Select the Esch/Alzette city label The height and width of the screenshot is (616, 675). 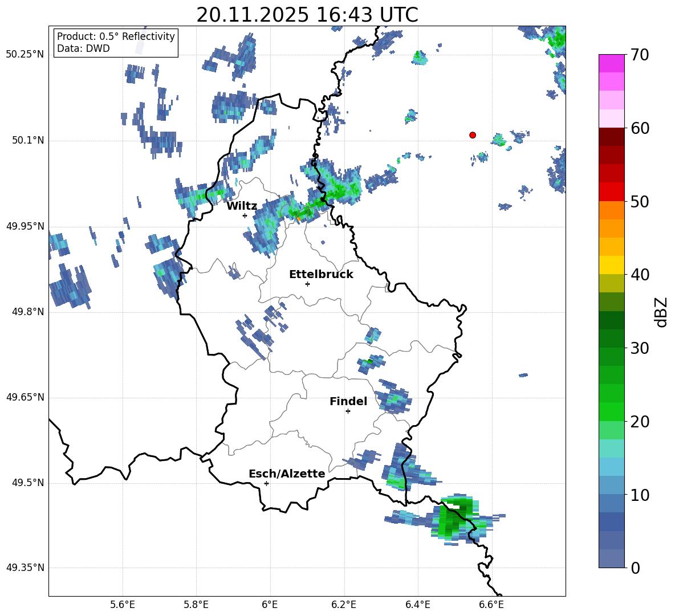click(287, 474)
